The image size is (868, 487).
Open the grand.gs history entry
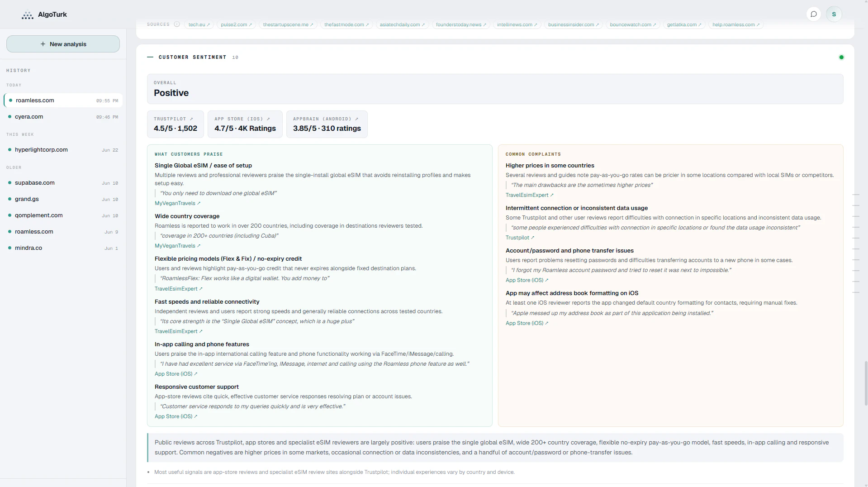tap(63, 199)
